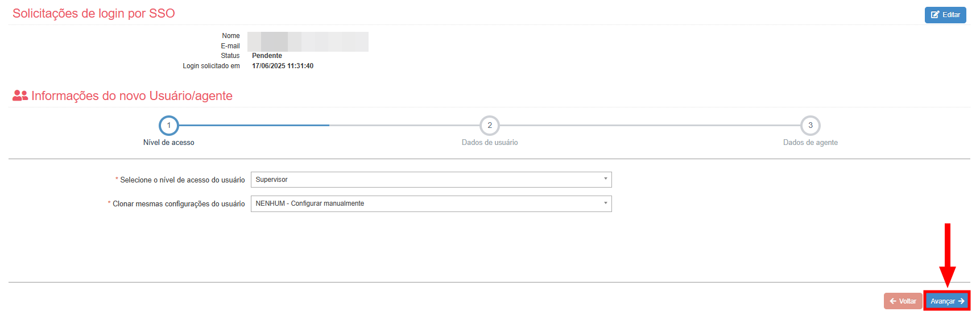Click the Pendente status value

(267, 56)
